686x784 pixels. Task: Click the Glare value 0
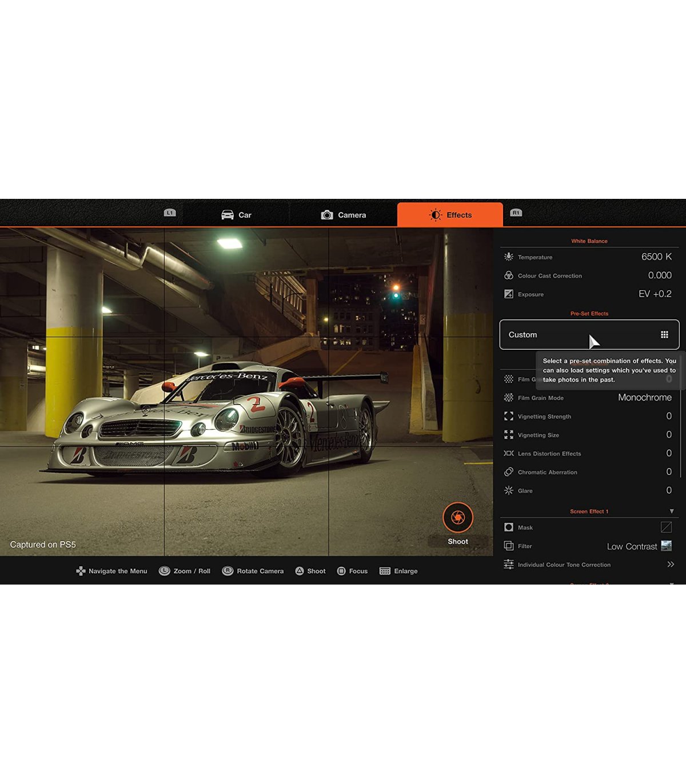point(669,490)
